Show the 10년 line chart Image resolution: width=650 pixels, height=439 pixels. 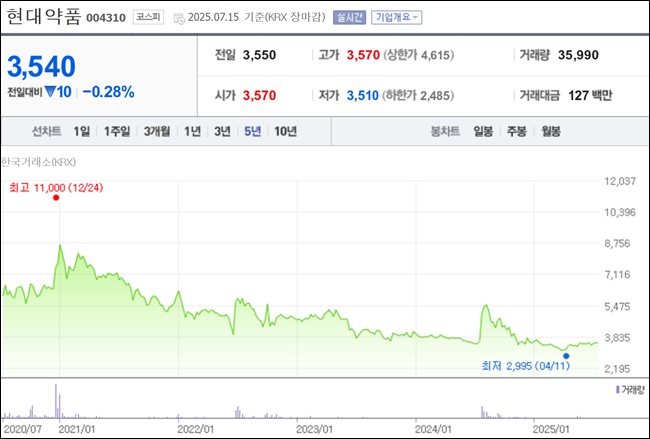[x=286, y=131]
